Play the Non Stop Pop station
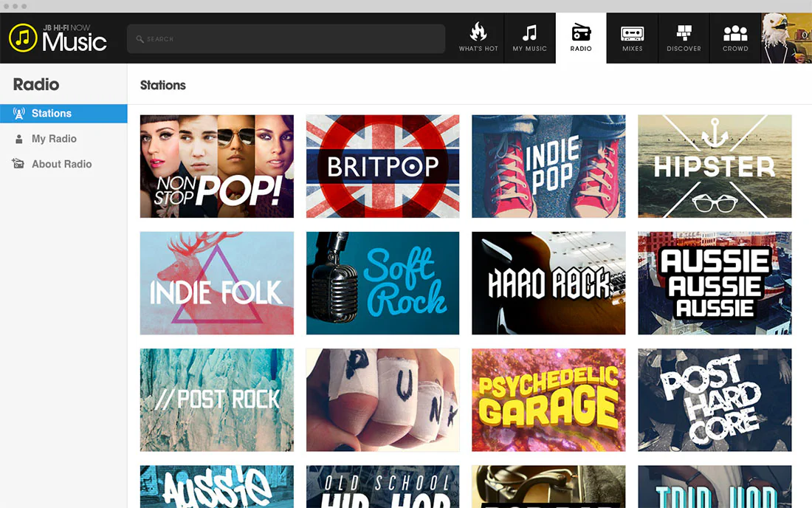Screen dimensions: 812x508 [x=217, y=166]
